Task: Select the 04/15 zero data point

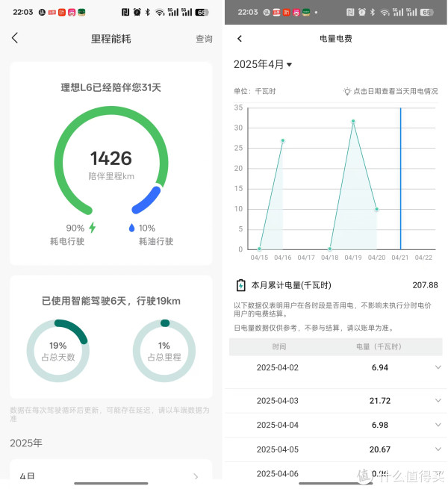Action: pyautogui.click(x=259, y=249)
